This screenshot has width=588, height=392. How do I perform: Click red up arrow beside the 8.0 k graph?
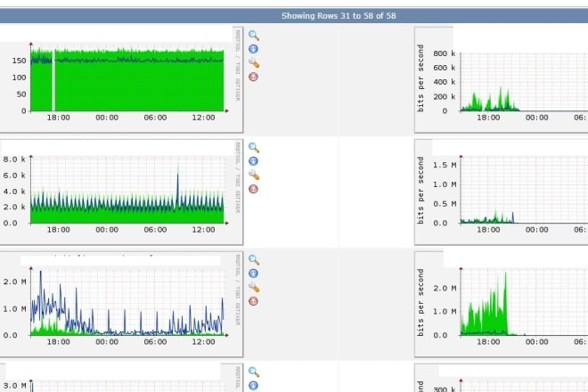(254, 189)
